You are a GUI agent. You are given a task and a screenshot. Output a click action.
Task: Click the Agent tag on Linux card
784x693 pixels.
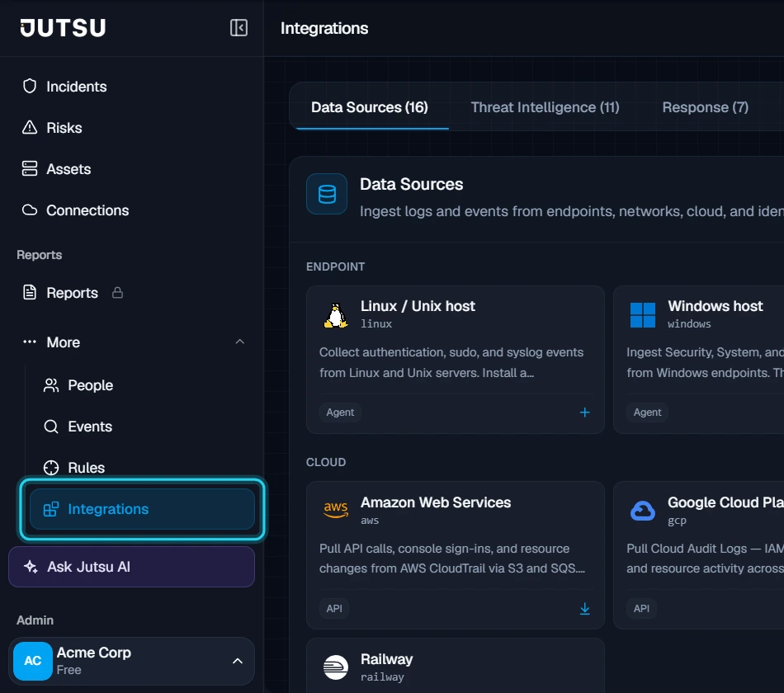pyautogui.click(x=340, y=412)
